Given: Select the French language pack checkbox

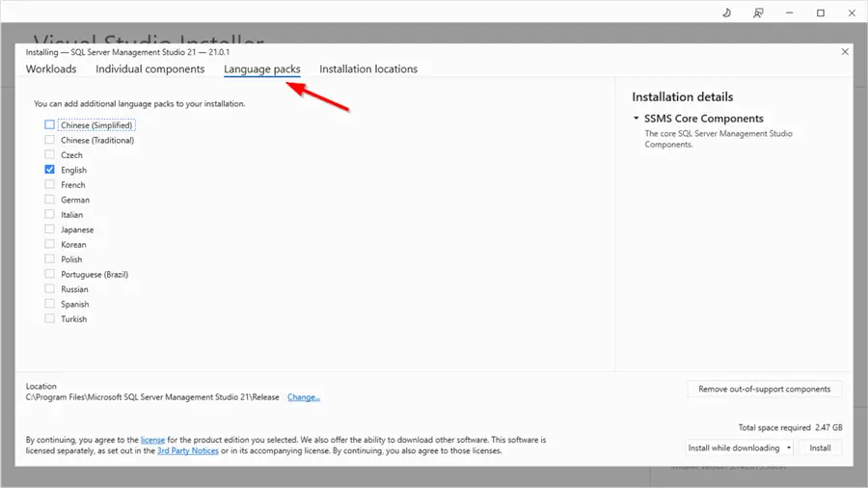Looking at the screenshot, I should tap(50, 185).
